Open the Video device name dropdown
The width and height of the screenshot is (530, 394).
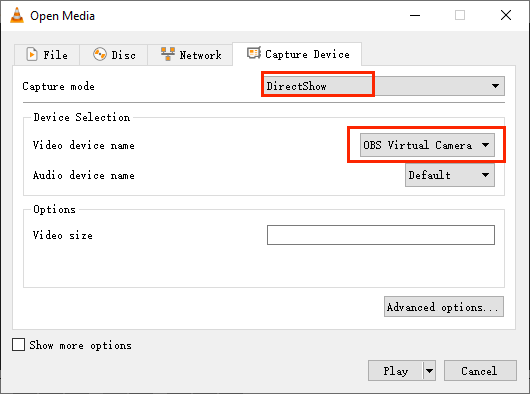pos(427,145)
